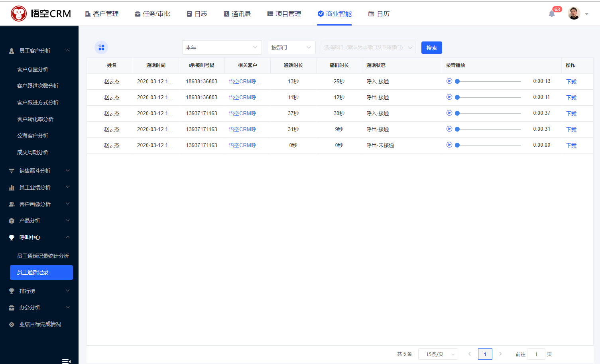Select the 商业智能 top menu
The image size is (600, 364).
334,14
